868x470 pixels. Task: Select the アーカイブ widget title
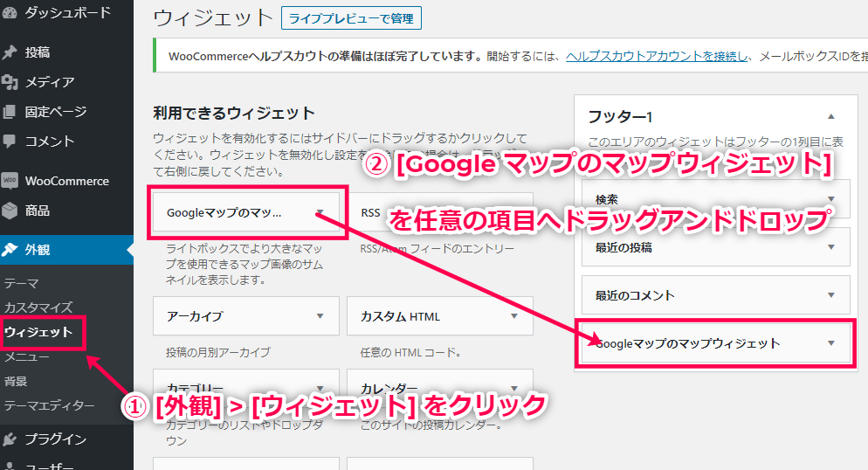(195, 316)
